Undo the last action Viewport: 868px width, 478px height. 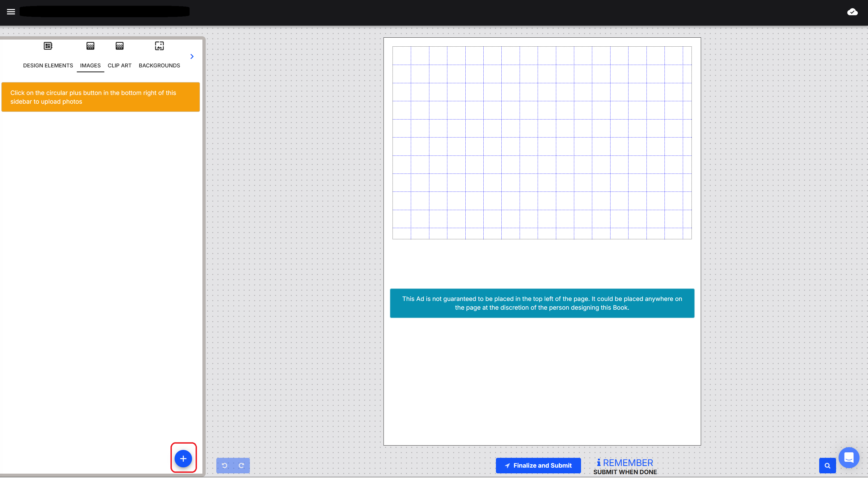(x=225, y=465)
